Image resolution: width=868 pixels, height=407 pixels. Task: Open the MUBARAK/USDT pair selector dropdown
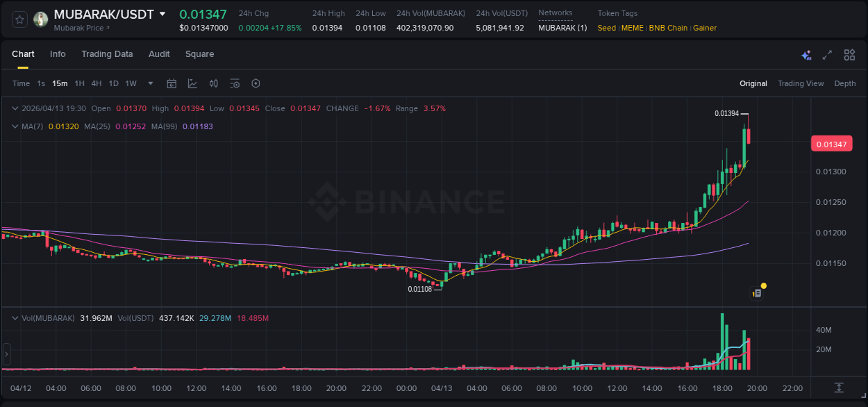[x=162, y=13]
